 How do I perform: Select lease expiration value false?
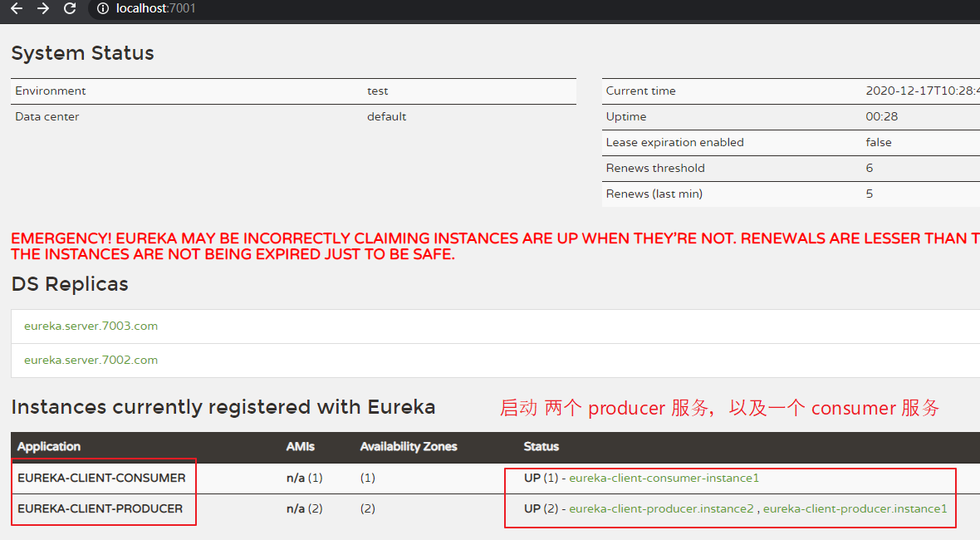point(879,143)
